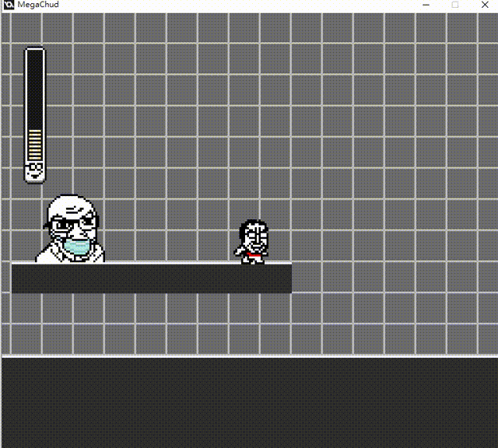Click the MegaChud app icon in title bar
Image resolution: width=498 pixels, height=448 pixels.
click(x=8, y=5)
